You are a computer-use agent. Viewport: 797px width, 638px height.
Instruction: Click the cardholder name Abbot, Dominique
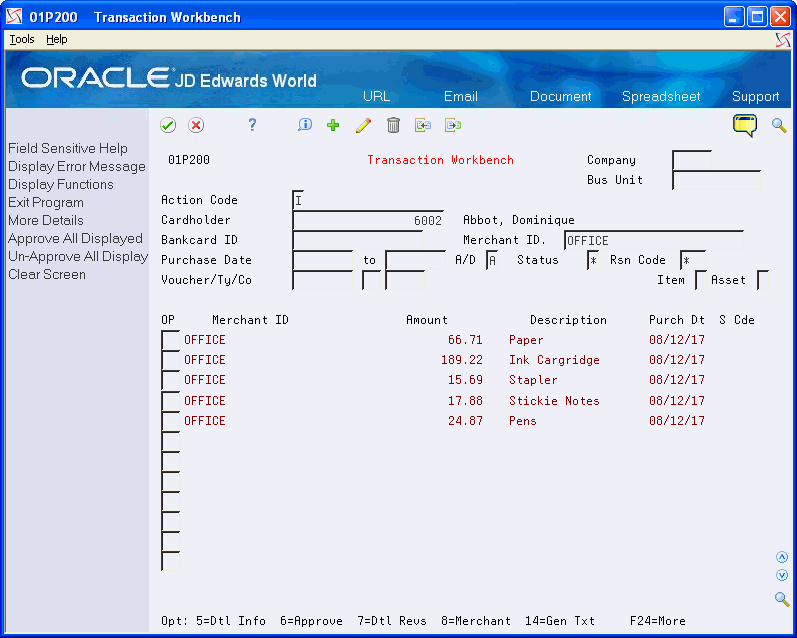click(518, 220)
